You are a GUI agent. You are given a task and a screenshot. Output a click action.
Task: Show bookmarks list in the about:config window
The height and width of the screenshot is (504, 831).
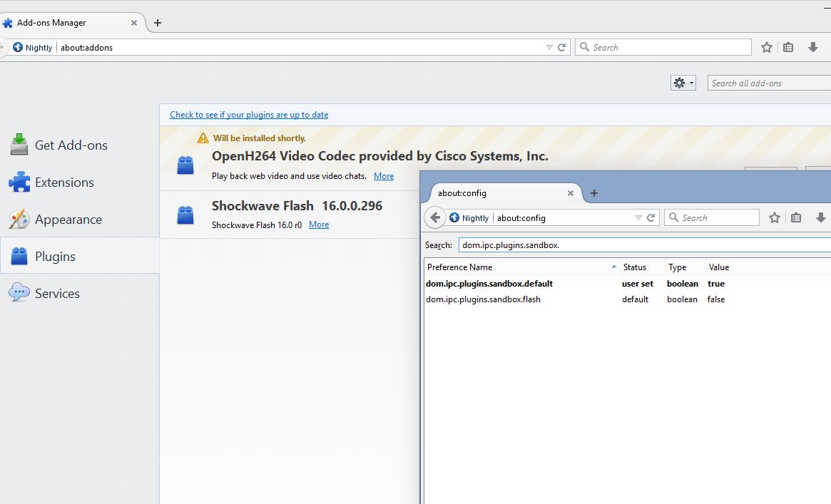796,217
